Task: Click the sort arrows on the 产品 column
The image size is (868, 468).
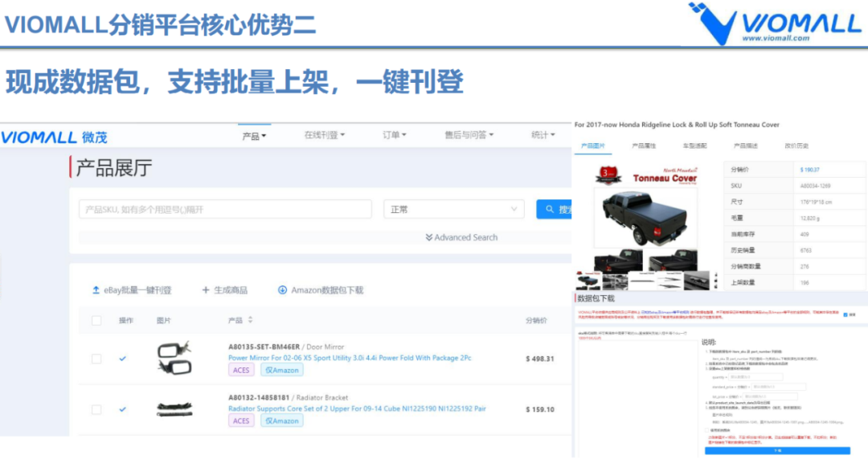Action: [x=252, y=319]
